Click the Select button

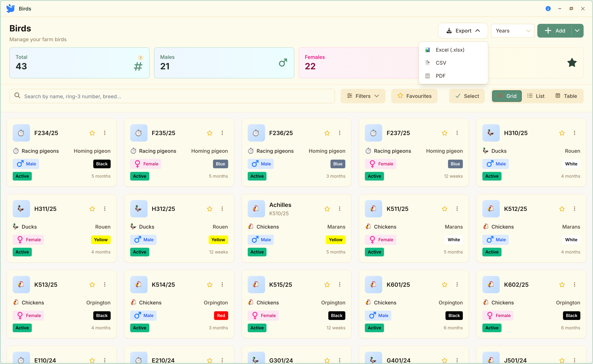coord(467,96)
